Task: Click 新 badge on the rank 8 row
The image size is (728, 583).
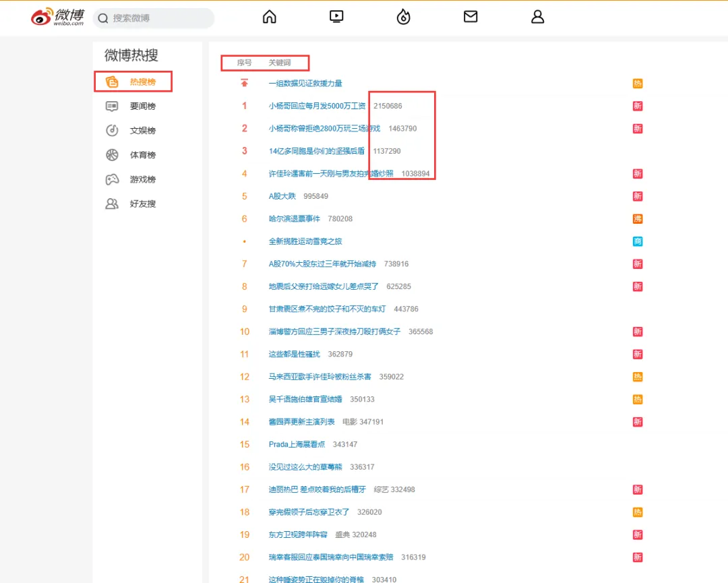Action: click(638, 286)
